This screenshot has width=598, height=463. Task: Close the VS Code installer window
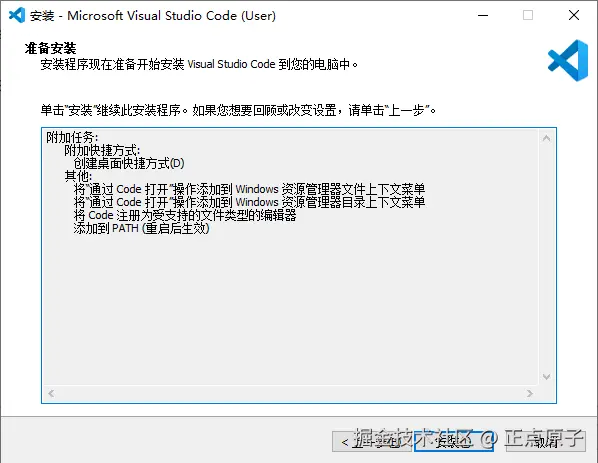pos(574,16)
